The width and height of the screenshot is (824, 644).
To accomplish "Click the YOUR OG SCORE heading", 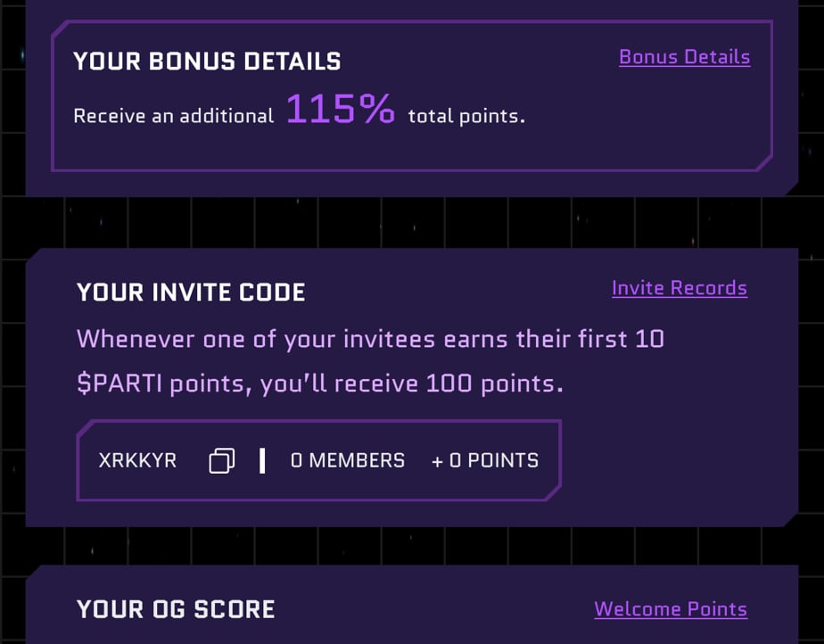I will [176, 609].
